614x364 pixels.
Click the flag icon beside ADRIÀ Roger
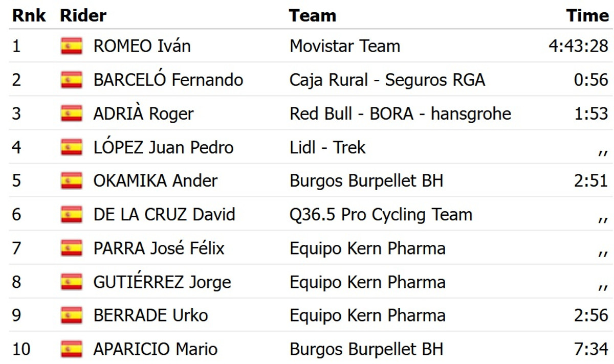pos(71,113)
